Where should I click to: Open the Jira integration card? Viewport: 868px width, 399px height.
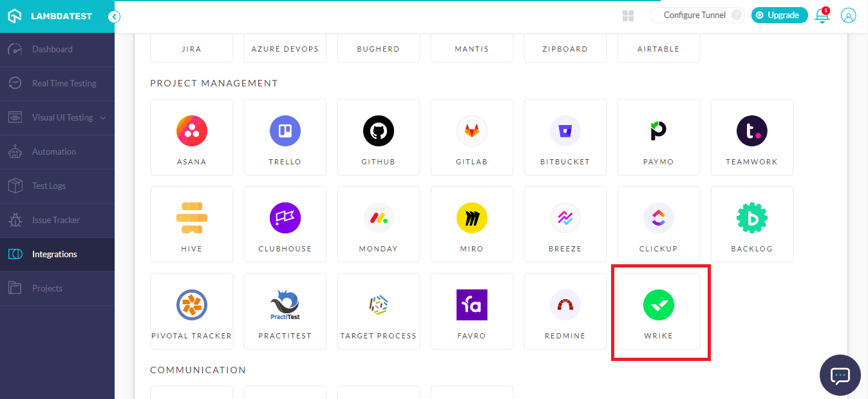191,47
